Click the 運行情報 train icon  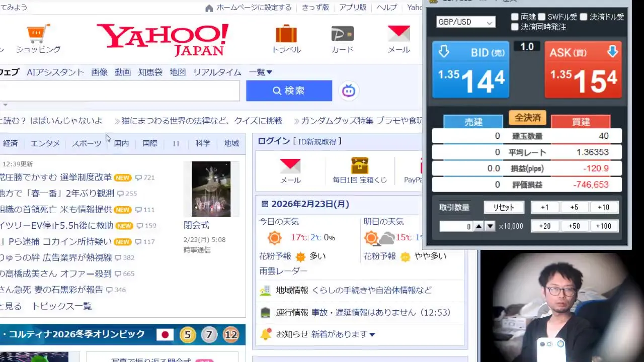coord(265,312)
